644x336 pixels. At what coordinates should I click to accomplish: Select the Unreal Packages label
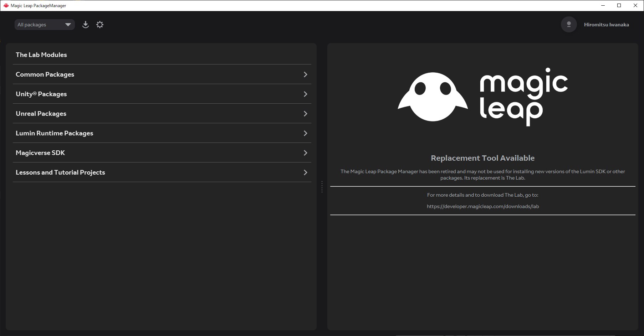41,114
